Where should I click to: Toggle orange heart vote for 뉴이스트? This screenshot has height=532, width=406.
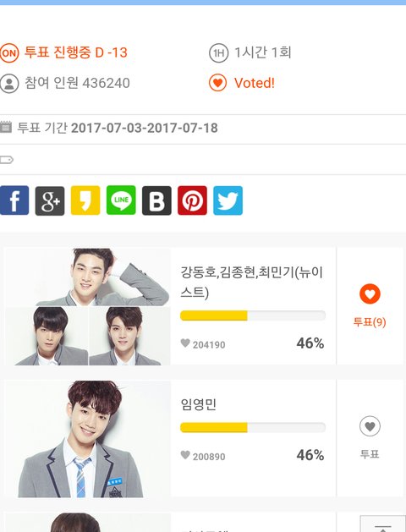click(x=370, y=293)
